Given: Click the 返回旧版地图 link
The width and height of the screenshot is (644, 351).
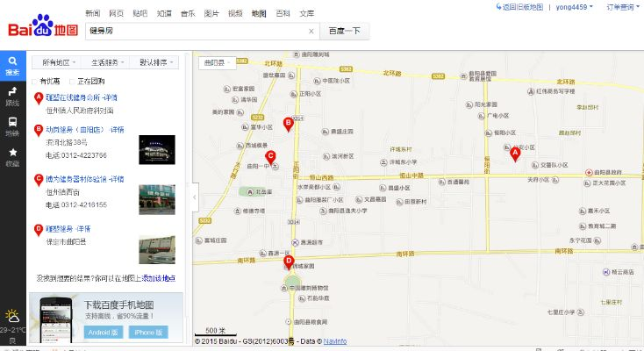Looking at the screenshot, I should click(x=520, y=7).
